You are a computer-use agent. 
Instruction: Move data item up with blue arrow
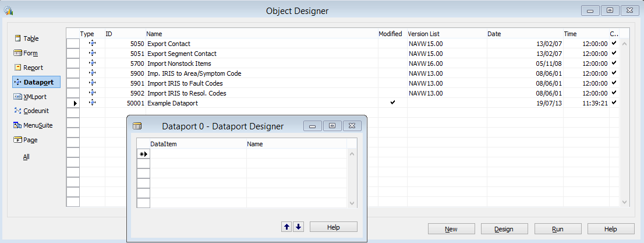pos(286,227)
